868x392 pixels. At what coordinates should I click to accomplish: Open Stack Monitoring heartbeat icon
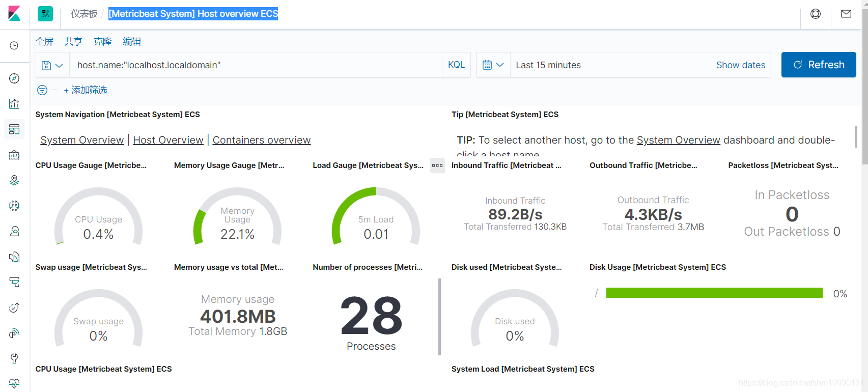(14, 383)
